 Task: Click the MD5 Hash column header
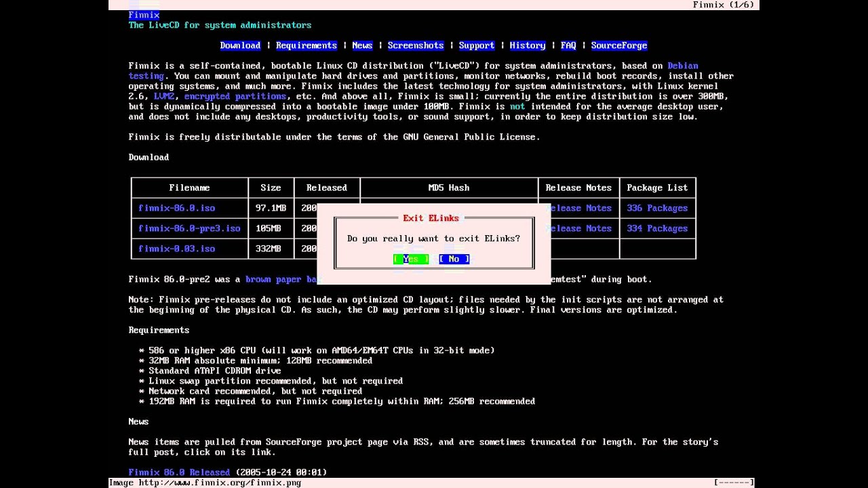pyautogui.click(x=449, y=188)
